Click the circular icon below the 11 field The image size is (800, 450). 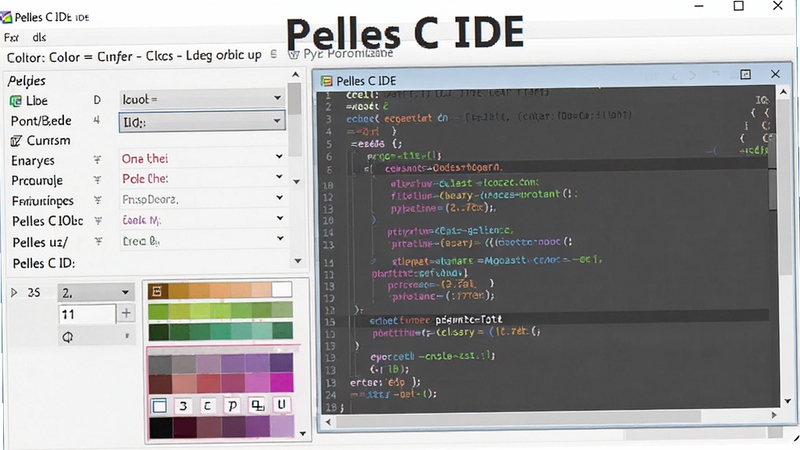pyautogui.click(x=67, y=337)
